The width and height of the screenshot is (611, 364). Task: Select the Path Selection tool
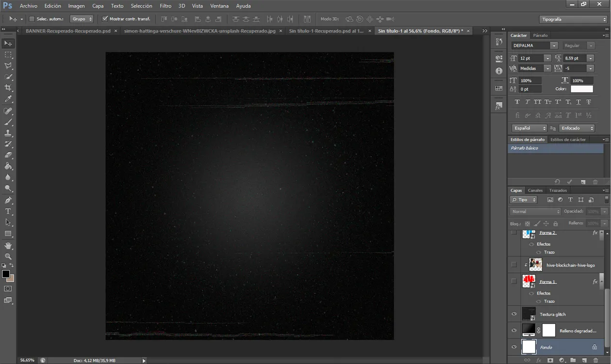8,222
